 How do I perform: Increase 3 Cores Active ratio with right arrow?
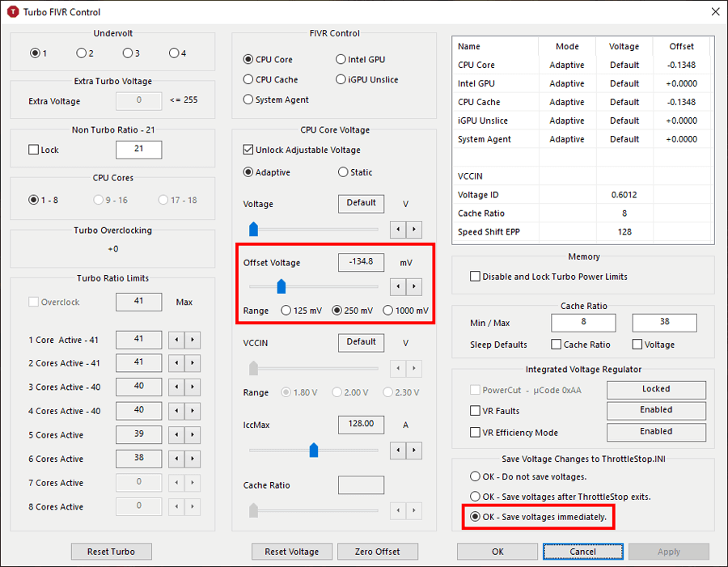[193, 387]
